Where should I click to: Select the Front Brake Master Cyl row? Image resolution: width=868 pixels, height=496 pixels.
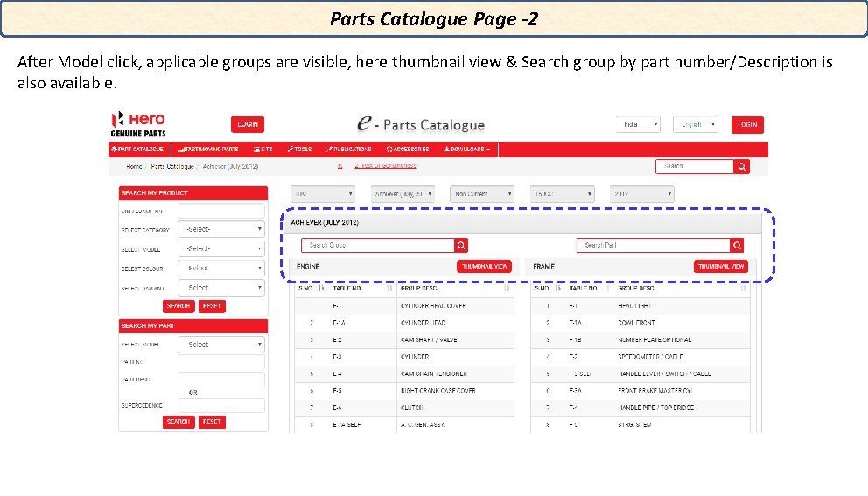[640, 391]
